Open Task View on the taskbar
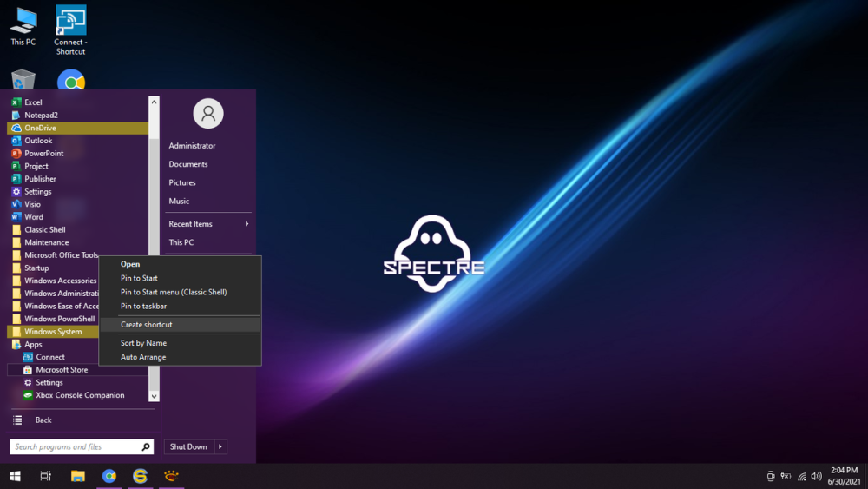 [x=46, y=476]
